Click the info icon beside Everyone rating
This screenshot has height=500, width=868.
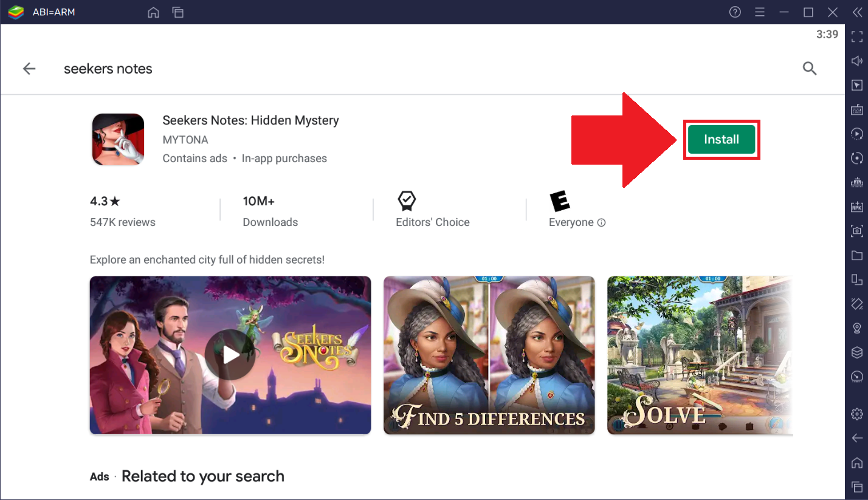[x=602, y=222]
